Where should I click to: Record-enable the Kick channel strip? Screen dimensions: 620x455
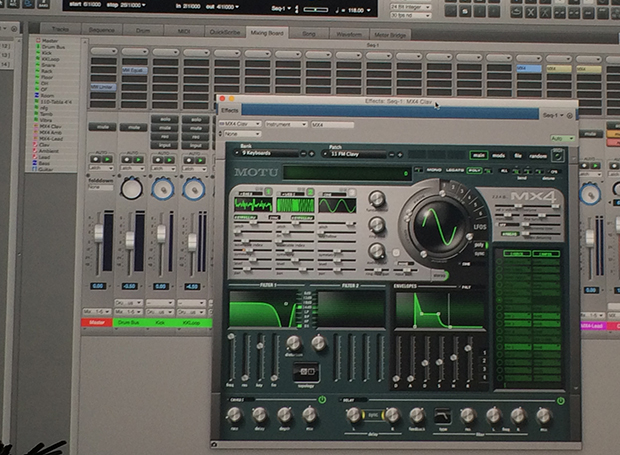tap(164, 137)
